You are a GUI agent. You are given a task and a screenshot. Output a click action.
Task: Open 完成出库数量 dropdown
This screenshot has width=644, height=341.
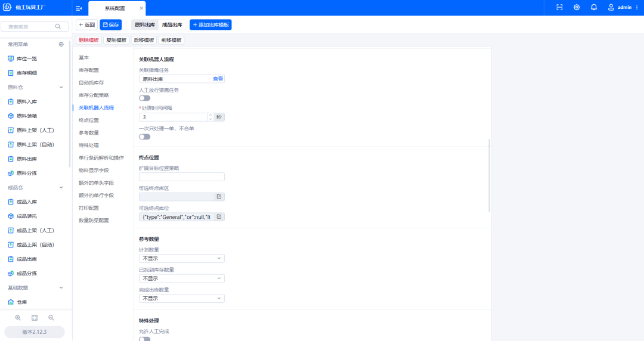click(x=181, y=298)
